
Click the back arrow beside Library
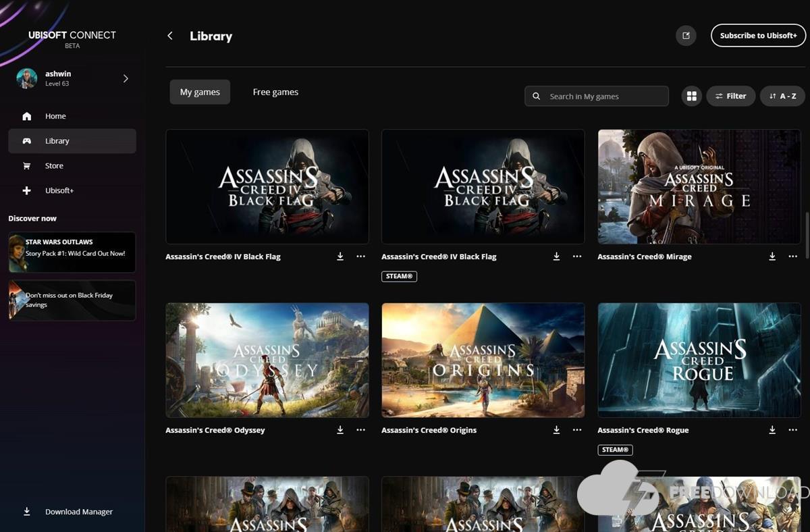[170, 36]
